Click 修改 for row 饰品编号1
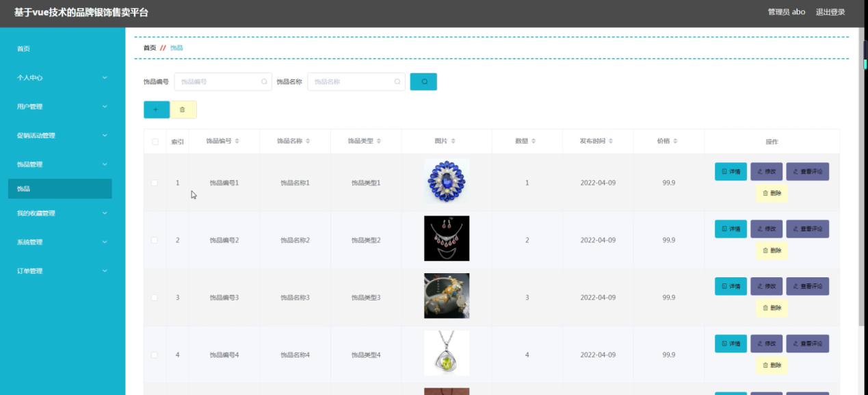 click(766, 171)
